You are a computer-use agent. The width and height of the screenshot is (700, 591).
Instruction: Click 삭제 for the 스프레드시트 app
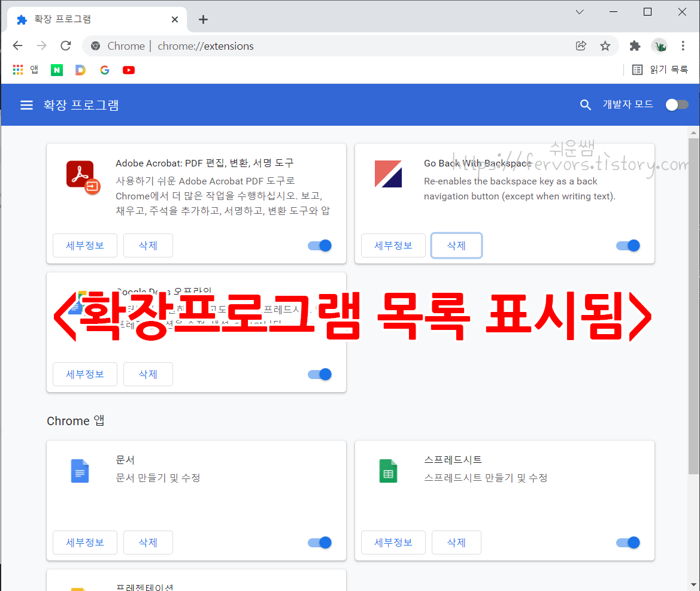456,542
